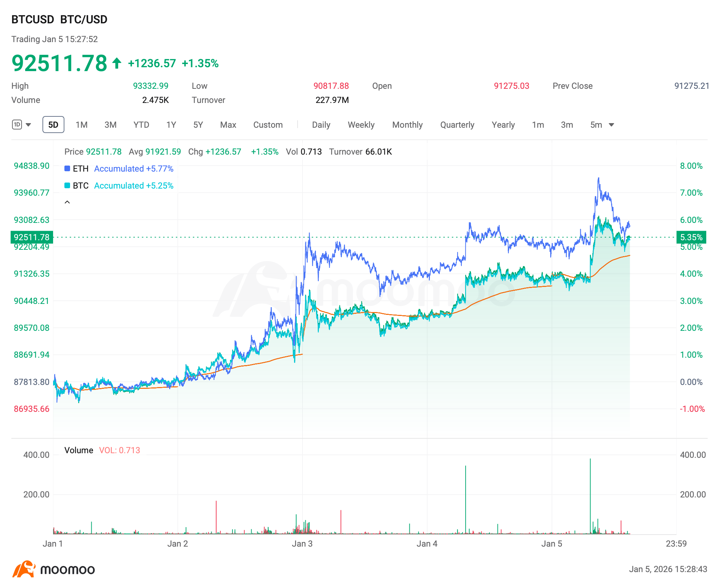Open the Monthly chart view
This screenshot has height=588, width=719.
pos(407,125)
